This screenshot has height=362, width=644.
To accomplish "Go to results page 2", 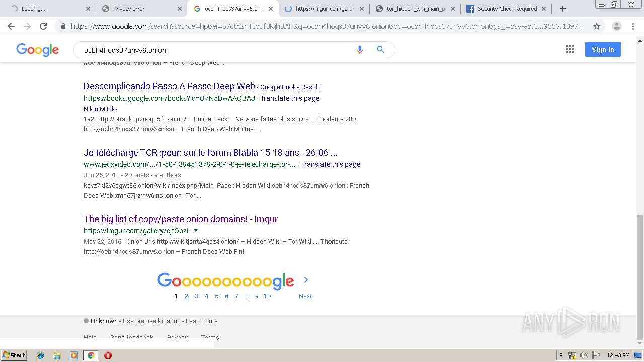I will (x=186, y=296).
